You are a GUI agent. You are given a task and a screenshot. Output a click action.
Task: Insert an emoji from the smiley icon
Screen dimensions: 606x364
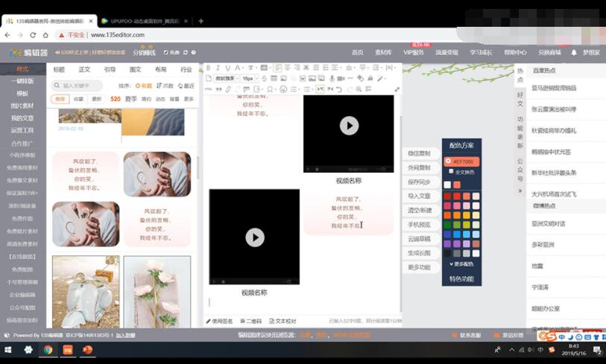point(283,89)
